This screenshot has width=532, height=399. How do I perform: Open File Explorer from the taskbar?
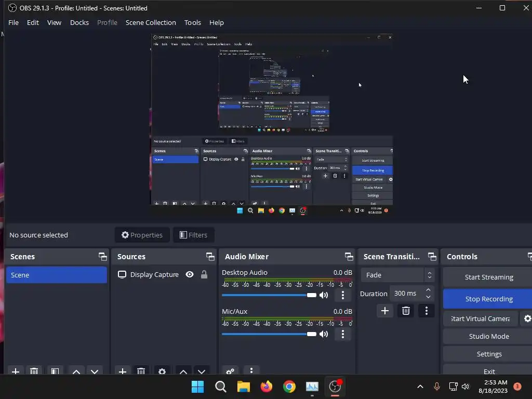click(243, 386)
